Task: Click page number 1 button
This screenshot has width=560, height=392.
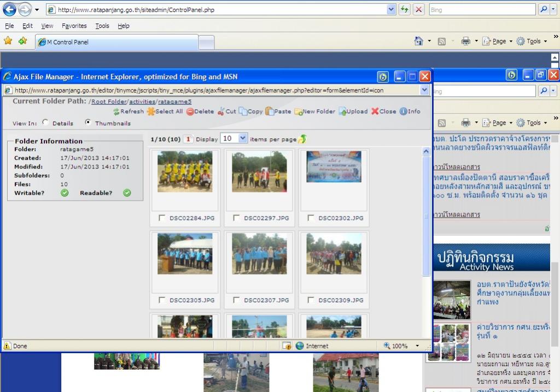Action: point(188,139)
